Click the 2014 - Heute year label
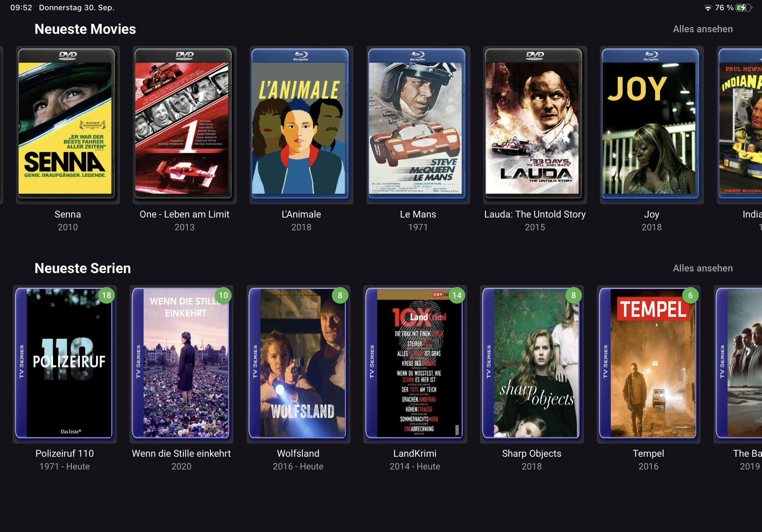 415,466
